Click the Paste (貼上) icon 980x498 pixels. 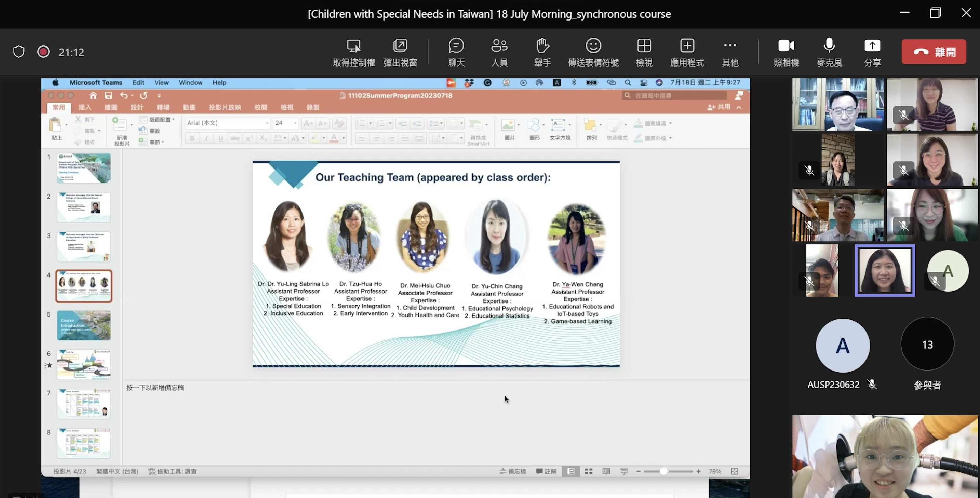point(57,129)
